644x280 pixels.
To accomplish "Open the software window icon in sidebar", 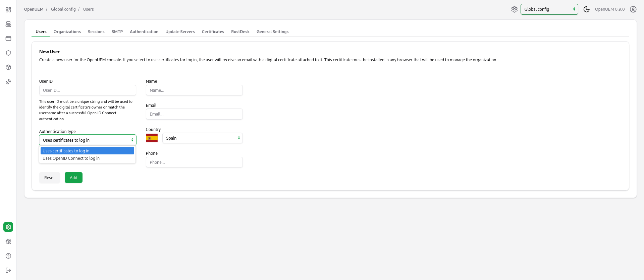I will tap(8, 39).
